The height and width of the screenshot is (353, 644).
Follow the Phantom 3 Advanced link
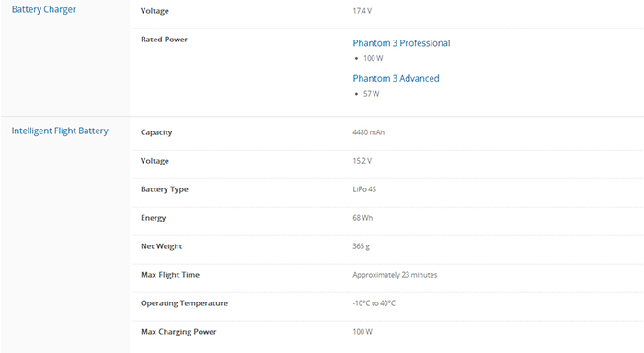pos(396,78)
